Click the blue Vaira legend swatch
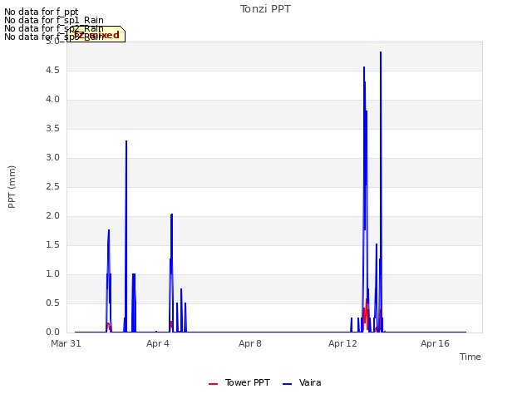Image resolution: width=532 pixels, height=399 pixels. (x=287, y=384)
